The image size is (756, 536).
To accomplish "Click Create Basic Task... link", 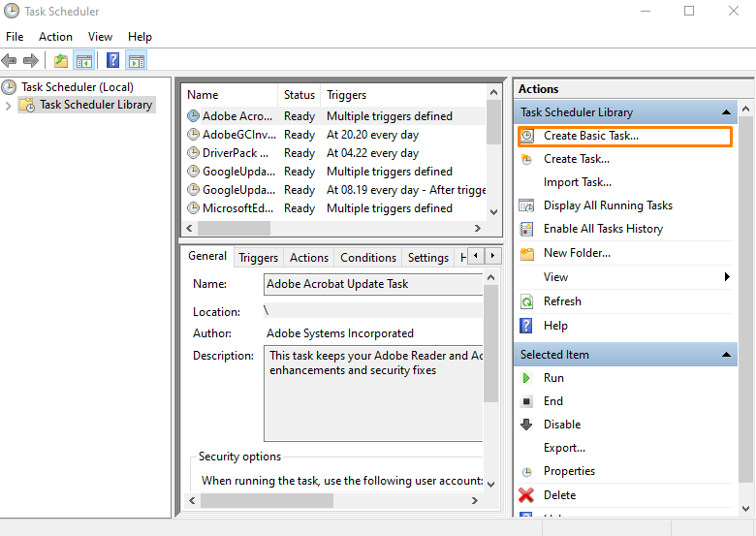I will click(591, 136).
